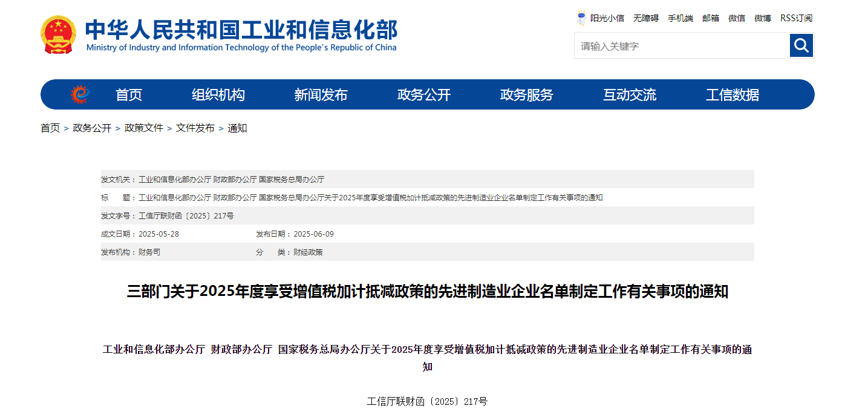
Task: Open the 互动交流 navigation item
Action: point(630,94)
